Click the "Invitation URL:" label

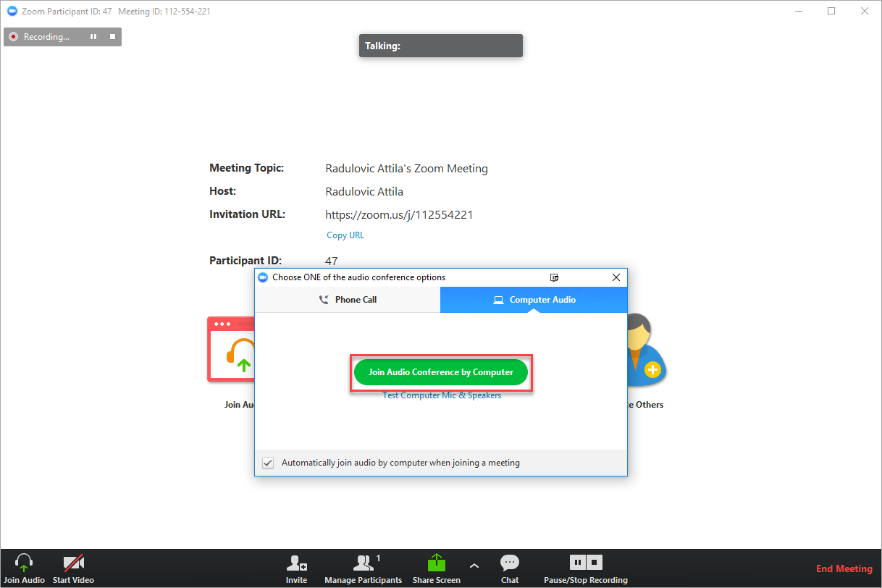248,214
